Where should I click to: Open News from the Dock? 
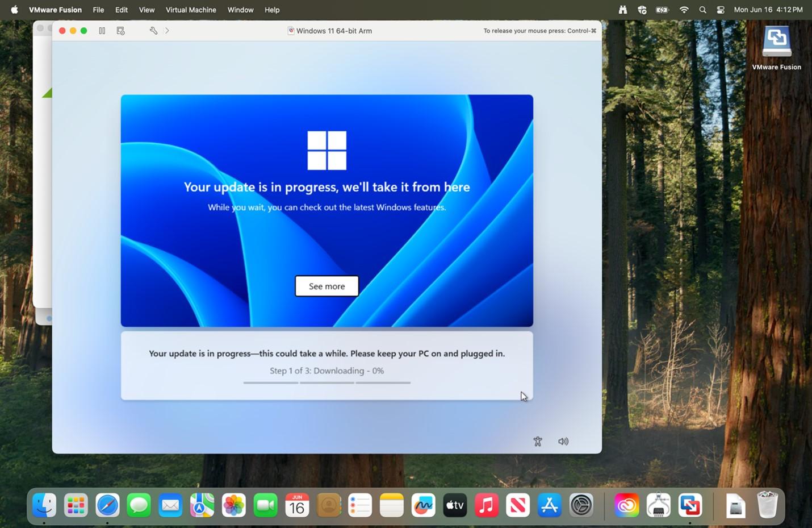[x=518, y=505]
